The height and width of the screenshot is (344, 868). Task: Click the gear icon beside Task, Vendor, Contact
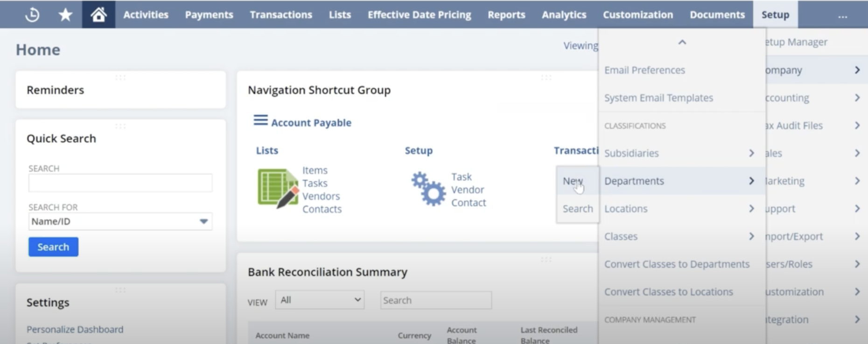(427, 188)
